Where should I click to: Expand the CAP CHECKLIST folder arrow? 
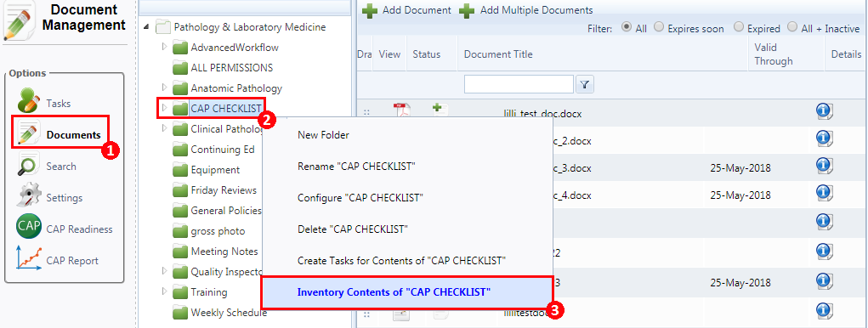pyautogui.click(x=164, y=108)
